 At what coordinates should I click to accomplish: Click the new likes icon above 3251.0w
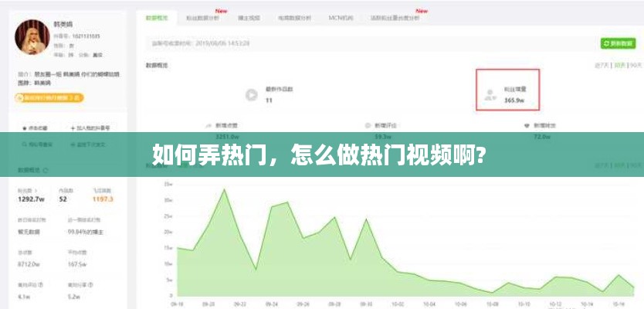coord(208,125)
